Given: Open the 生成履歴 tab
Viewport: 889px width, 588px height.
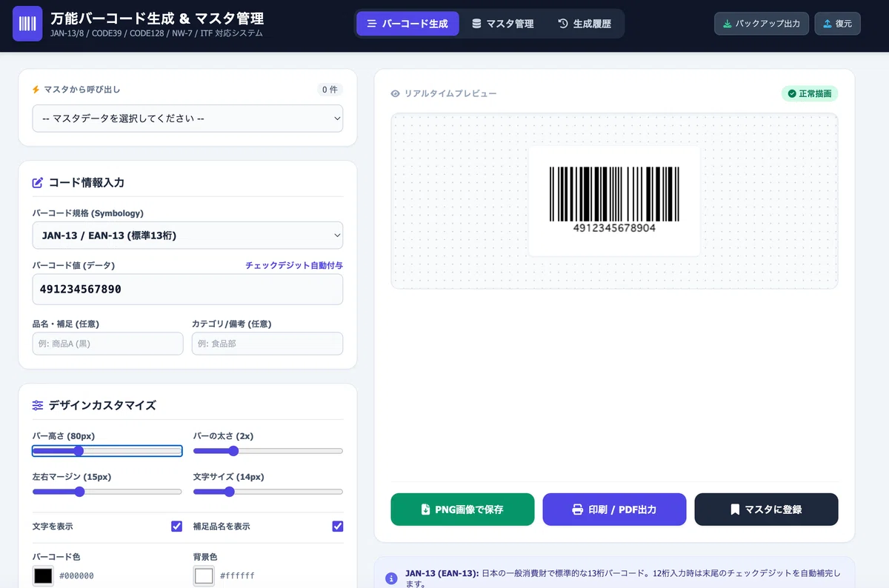Looking at the screenshot, I should 585,24.
